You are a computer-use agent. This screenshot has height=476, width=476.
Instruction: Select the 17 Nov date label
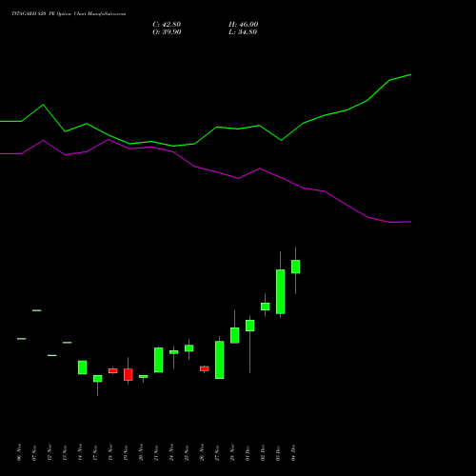[95, 452]
